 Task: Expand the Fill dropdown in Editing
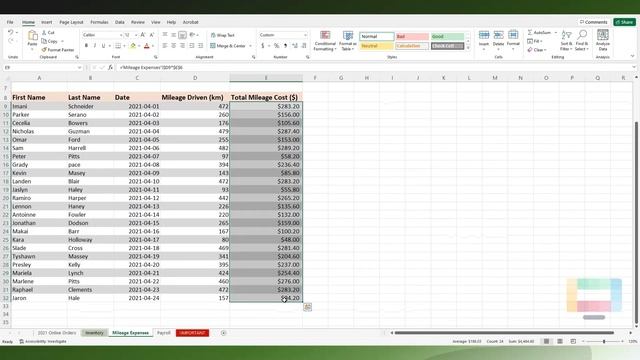click(541, 41)
